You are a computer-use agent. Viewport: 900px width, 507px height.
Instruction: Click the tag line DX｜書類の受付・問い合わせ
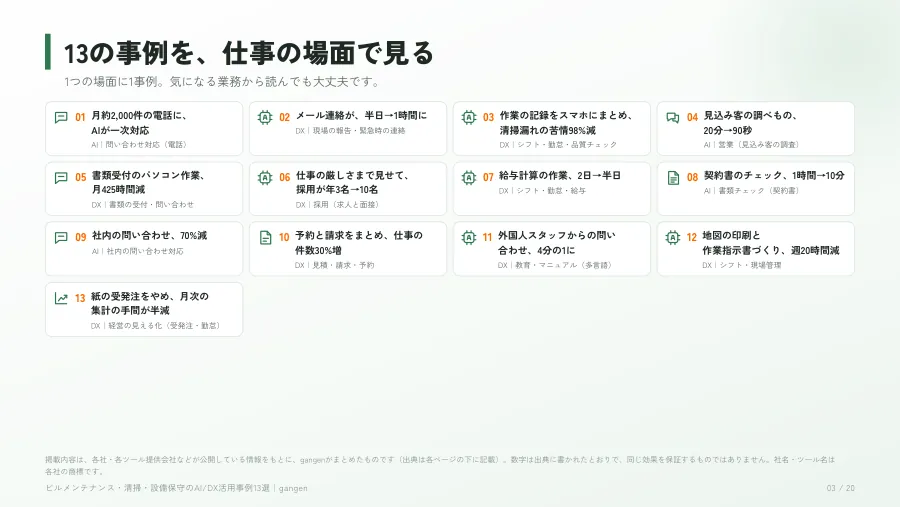pos(142,205)
